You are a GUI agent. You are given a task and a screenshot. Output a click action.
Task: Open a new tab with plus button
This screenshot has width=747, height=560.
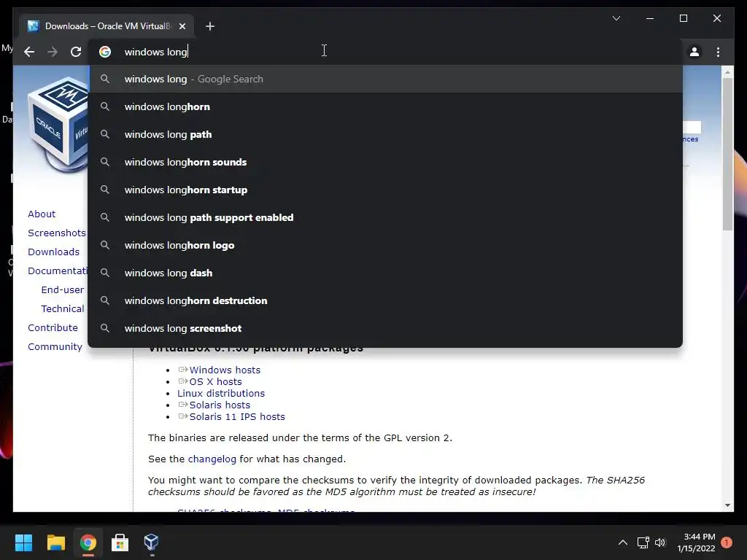coord(210,26)
